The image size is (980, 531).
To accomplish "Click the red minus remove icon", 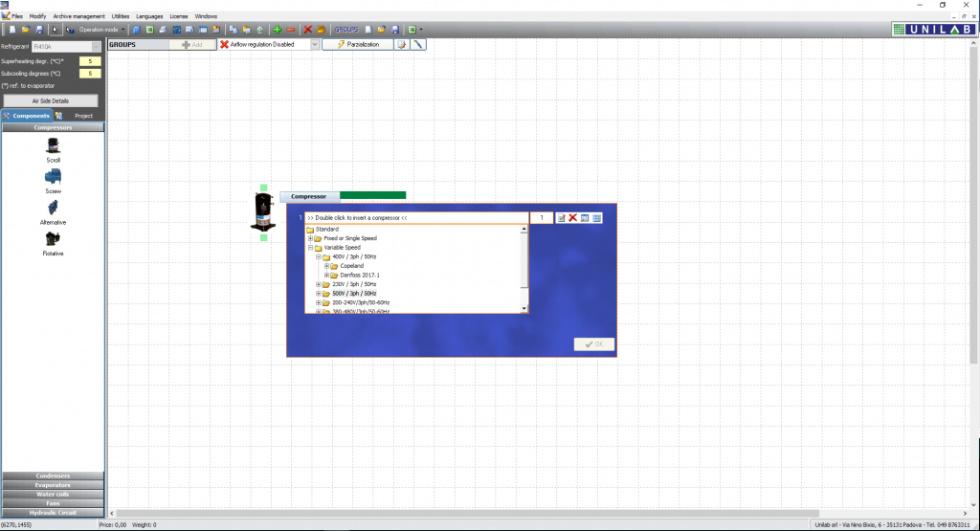I will pos(291,30).
